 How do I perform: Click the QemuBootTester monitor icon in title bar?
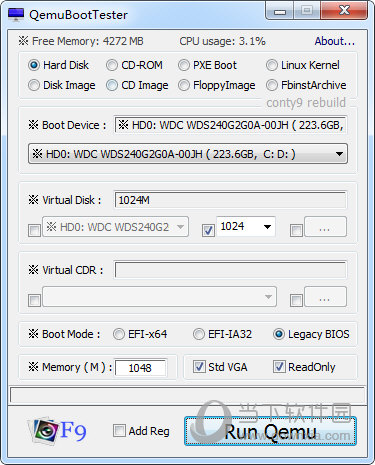pyautogui.click(x=16, y=14)
